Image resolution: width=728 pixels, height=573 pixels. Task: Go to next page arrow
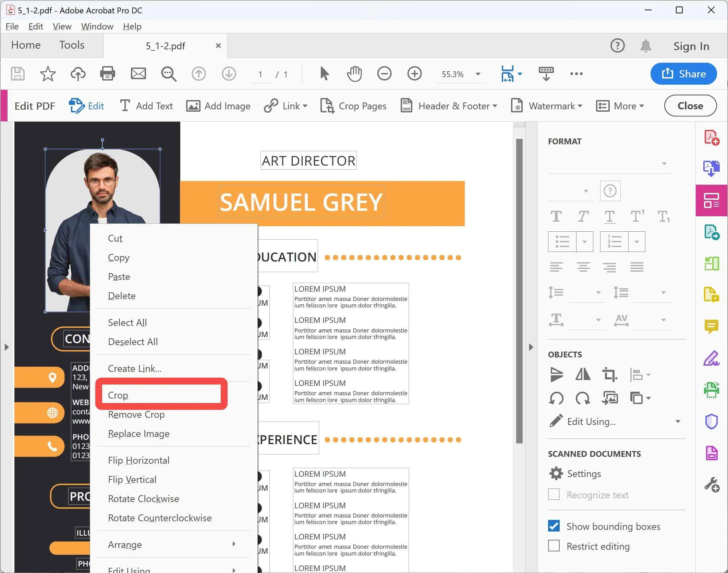click(229, 74)
